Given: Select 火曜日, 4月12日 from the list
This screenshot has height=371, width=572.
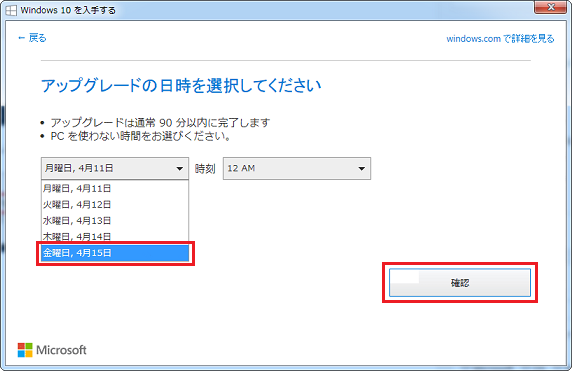Looking at the screenshot, I should [115, 205].
